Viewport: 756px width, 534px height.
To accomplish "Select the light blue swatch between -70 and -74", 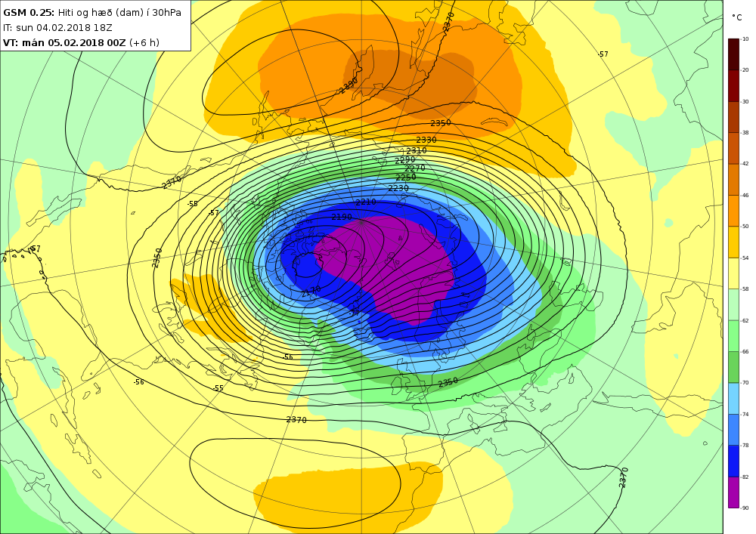I will 733,398.
